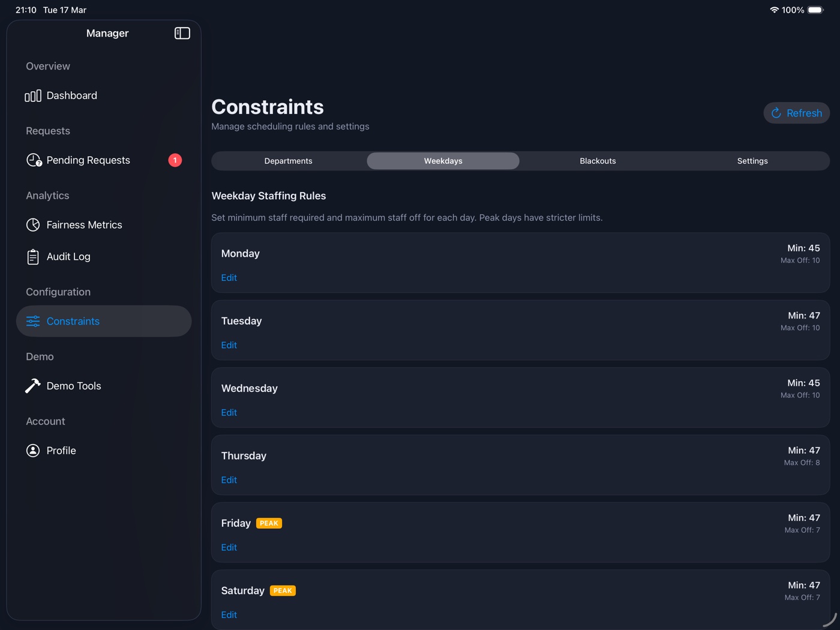Screen dimensions: 840x630
Task: Open Pending Requests in sidebar
Action: [104, 160]
